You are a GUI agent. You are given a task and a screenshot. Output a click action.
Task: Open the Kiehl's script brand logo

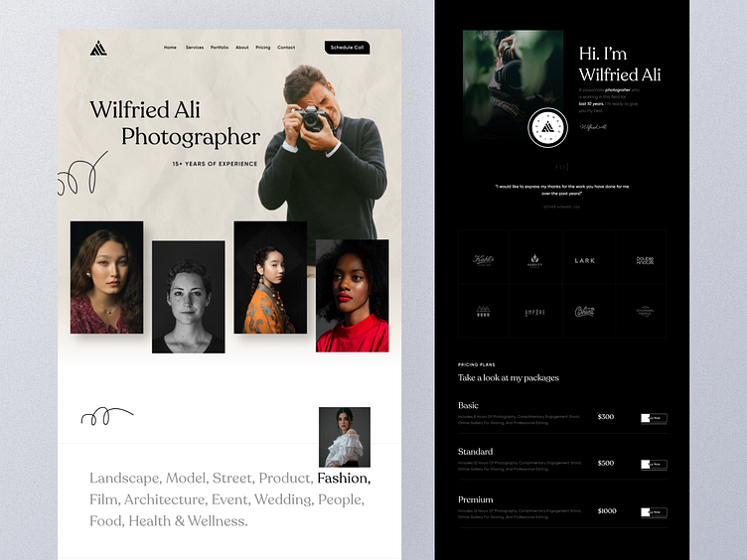483,260
